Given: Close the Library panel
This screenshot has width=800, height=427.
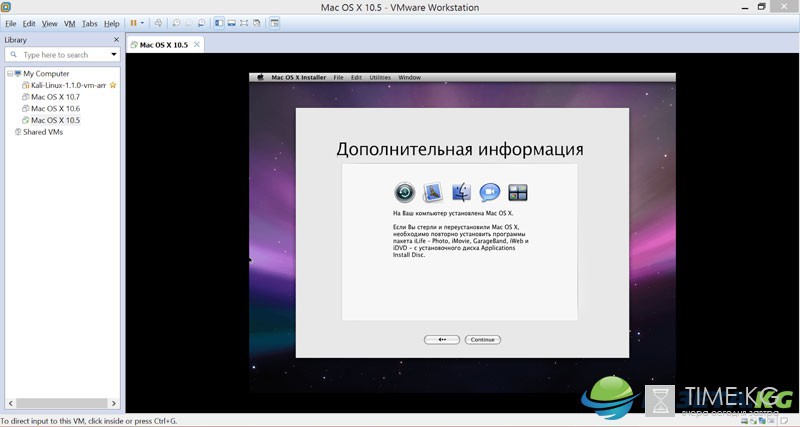Looking at the screenshot, I should (x=116, y=39).
